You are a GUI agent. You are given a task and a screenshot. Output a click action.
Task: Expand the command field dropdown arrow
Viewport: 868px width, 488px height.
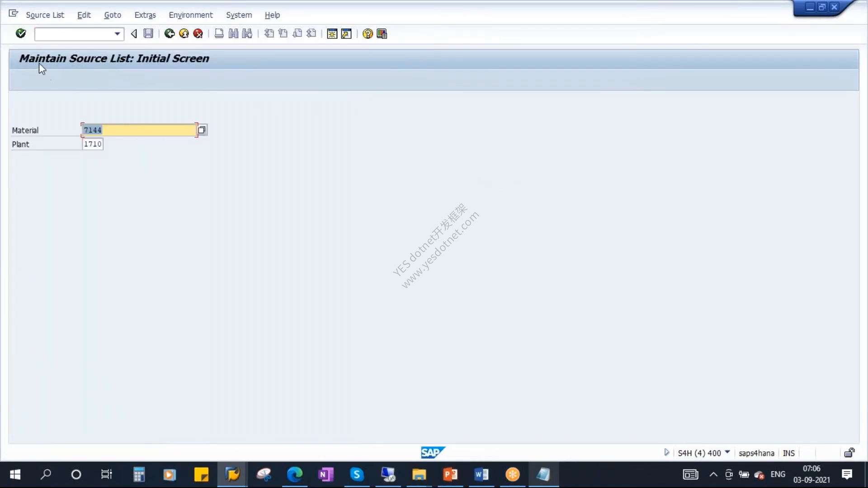coord(117,34)
